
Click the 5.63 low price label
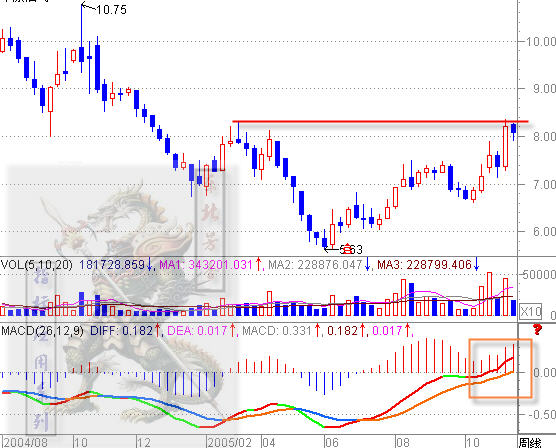(351, 250)
